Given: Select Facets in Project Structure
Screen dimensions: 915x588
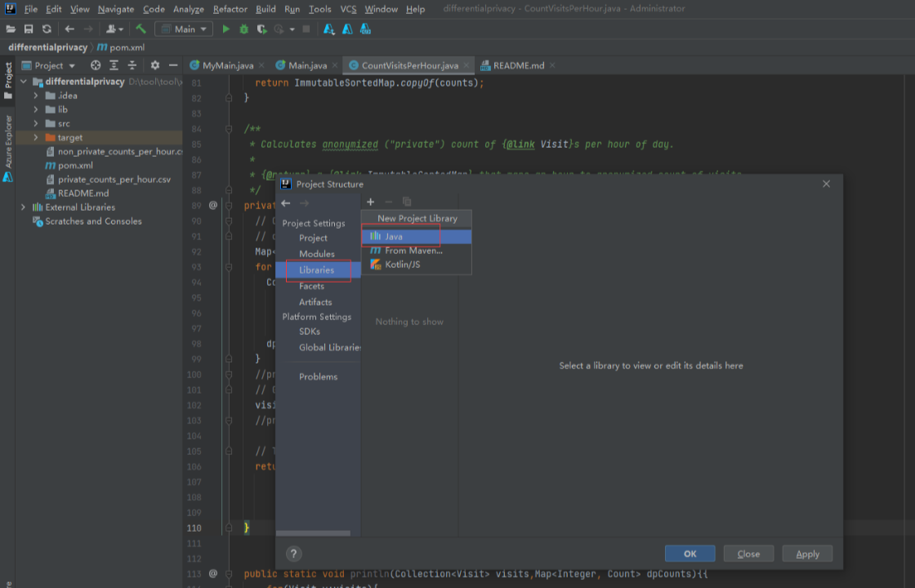Looking at the screenshot, I should (x=311, y=286).
